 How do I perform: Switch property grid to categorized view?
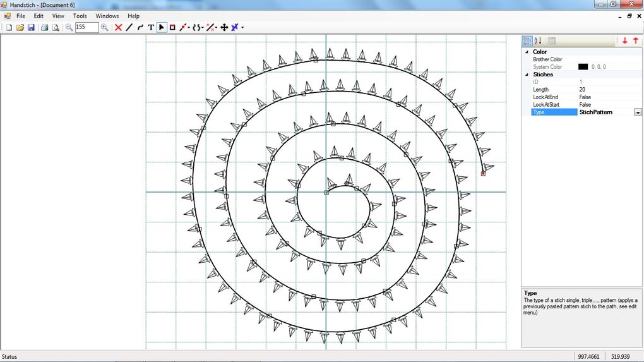click(527, 40)
